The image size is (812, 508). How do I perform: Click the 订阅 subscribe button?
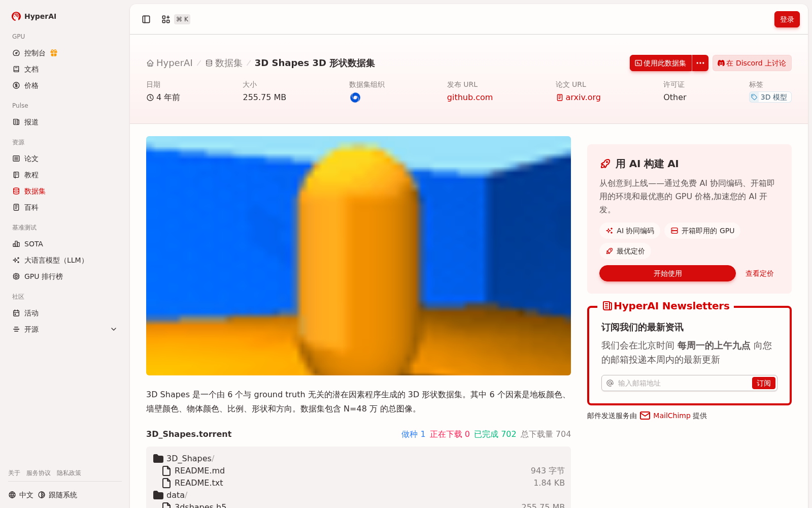(764, 383)
